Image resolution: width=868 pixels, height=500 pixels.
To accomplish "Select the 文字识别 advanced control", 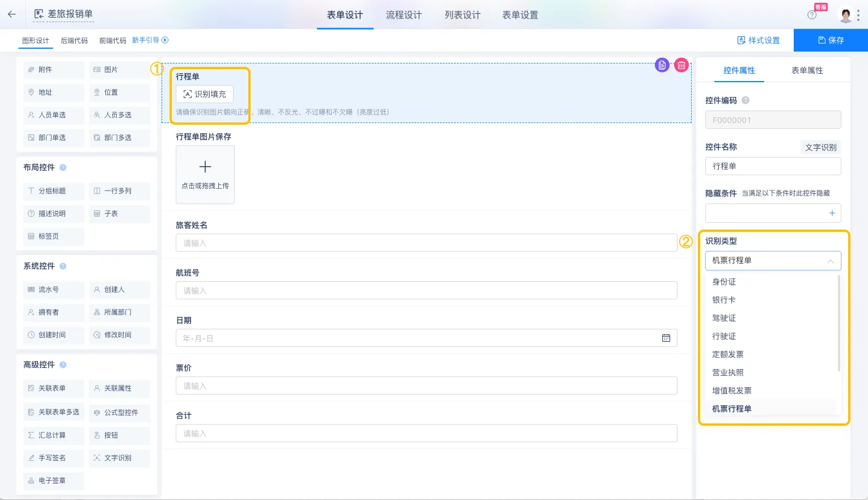I will coord(120,458).
